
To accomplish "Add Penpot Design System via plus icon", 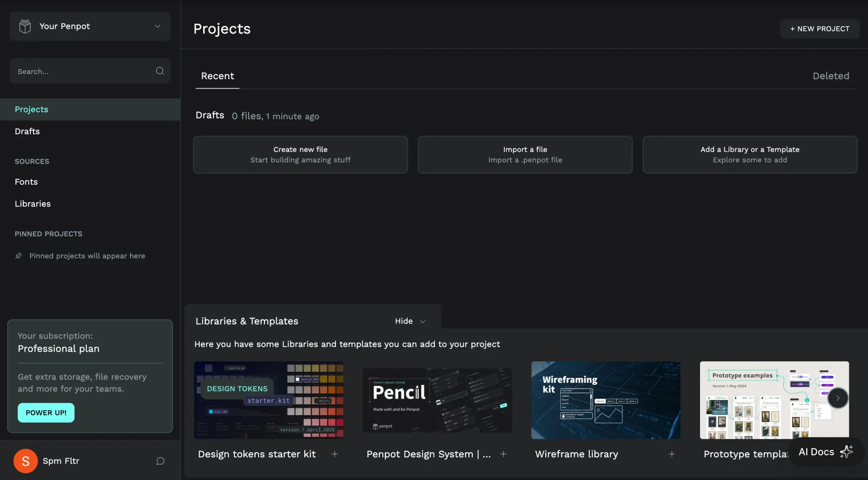I will (503, 454).
